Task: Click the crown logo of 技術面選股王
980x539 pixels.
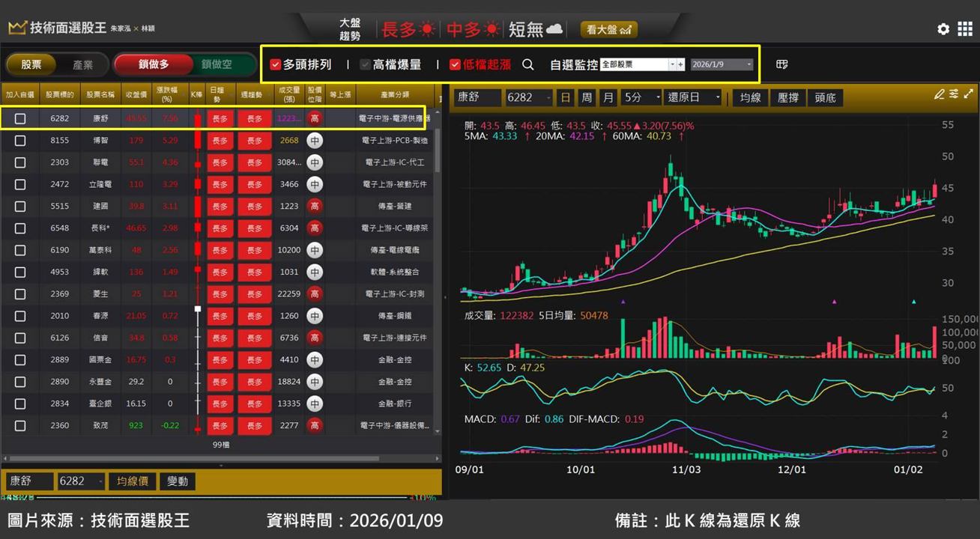Action: click(x=17, y=28)
